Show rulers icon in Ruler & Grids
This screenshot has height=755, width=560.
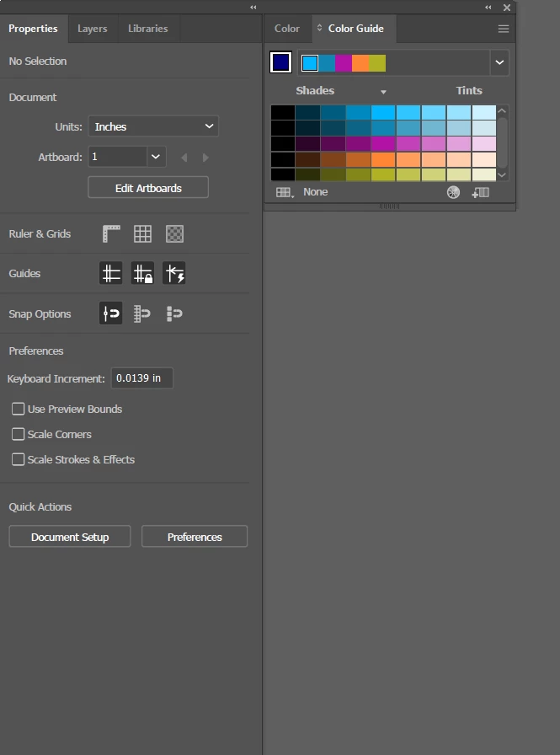111,234
